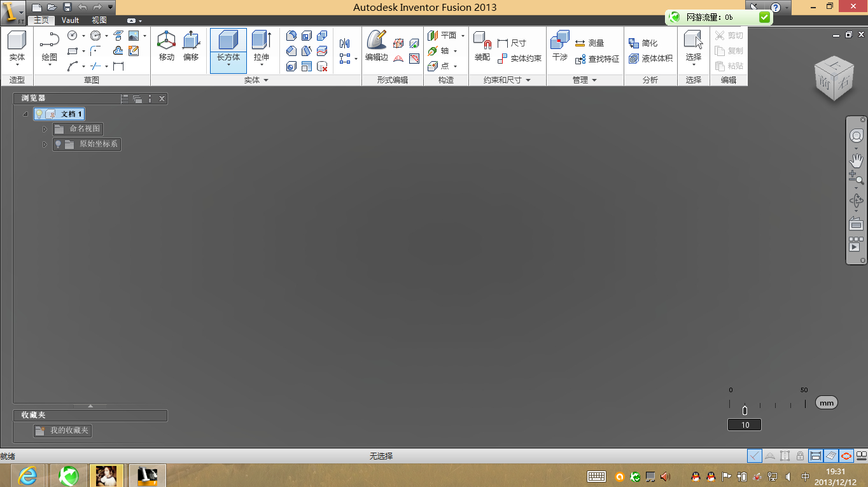This screenshot has height=487, width=868.
Task: Switch to the 视图 ribbon tab
Action: 99,20
